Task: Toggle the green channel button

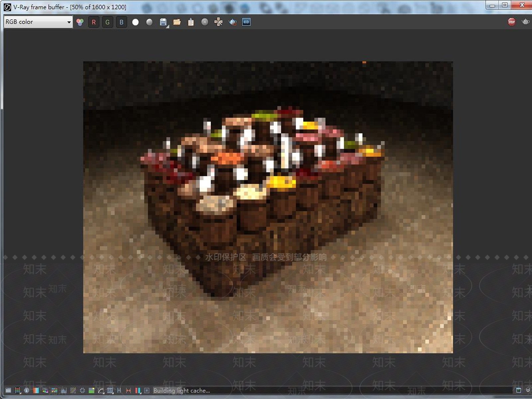Action: 107,22
